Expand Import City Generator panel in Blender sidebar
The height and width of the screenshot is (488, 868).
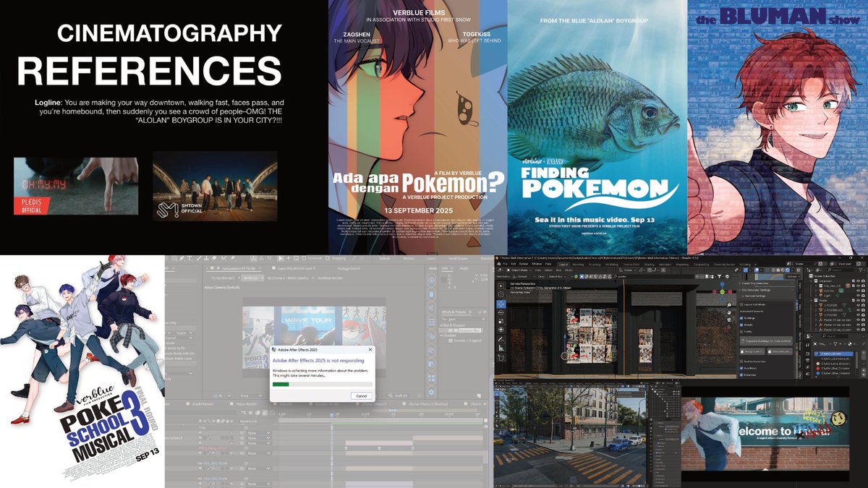coord(739,283)
